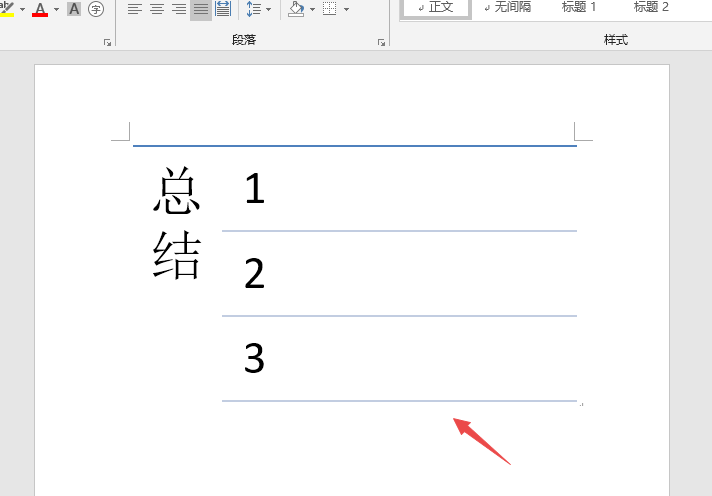Image resolution: width=712 pixels, height=496 pixels.
Task: Apply distributed alignment
Action: (223, 9)
